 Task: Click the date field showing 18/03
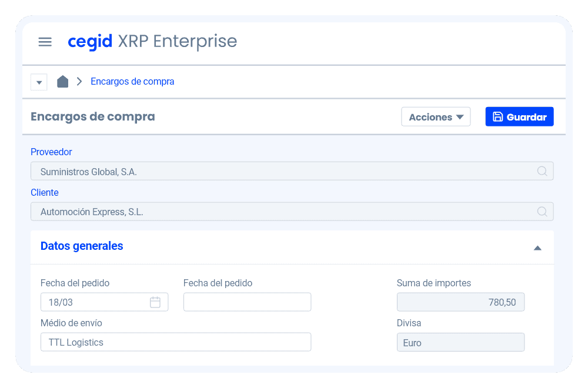coord(94,302)
